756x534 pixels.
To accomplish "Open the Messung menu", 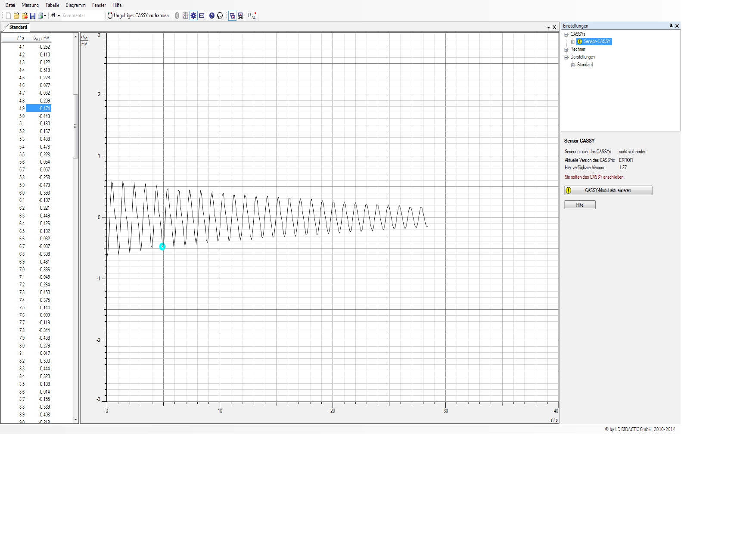I will tap(30, 5).
